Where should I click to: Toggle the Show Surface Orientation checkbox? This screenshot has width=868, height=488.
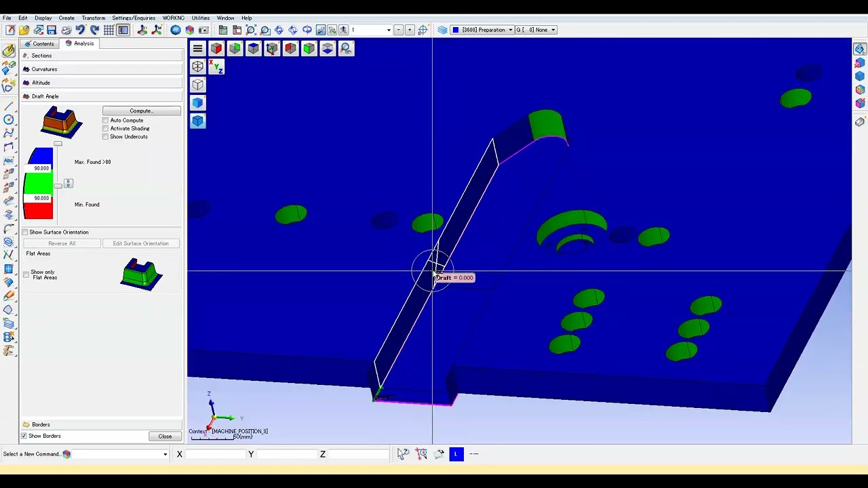[x=25, y=232]
